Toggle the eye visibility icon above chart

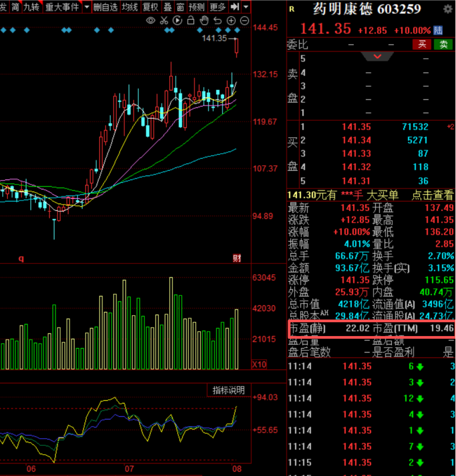150,21
